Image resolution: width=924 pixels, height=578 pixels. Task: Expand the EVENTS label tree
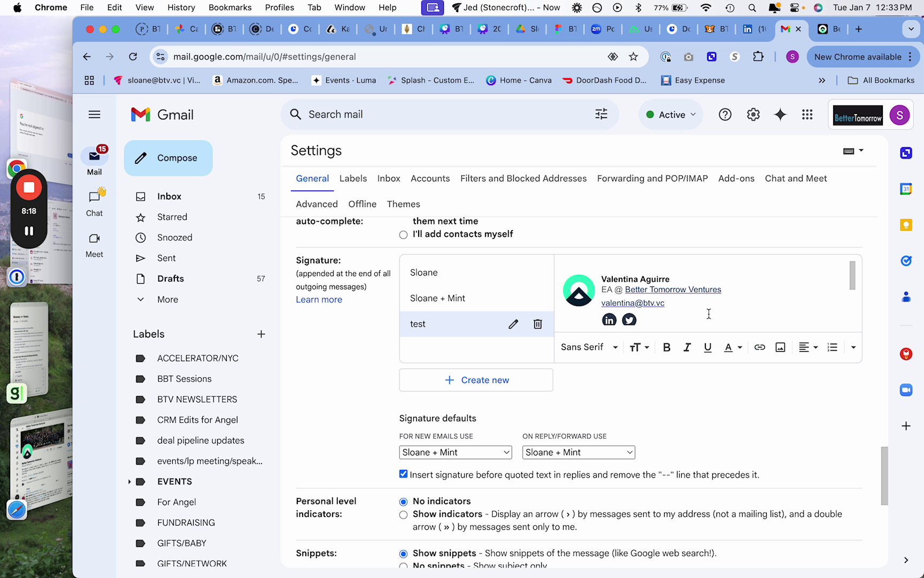[x=129, y=482]
